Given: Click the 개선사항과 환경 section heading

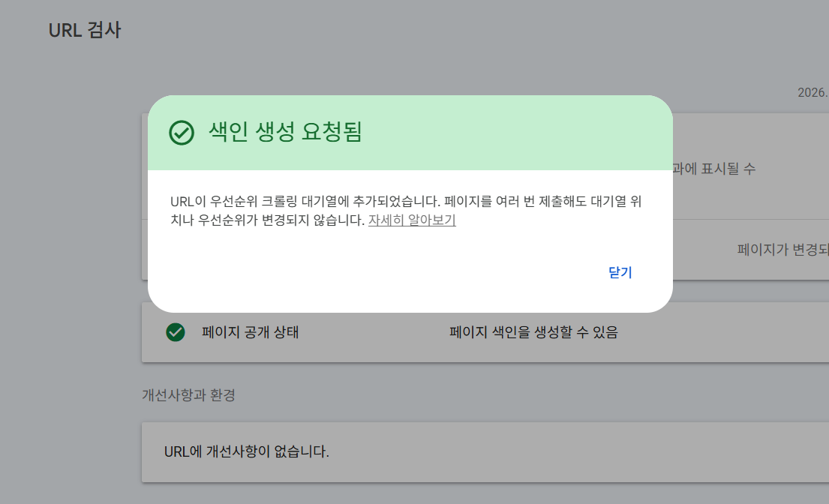Looking at the screenshot, I should [188, 395].
